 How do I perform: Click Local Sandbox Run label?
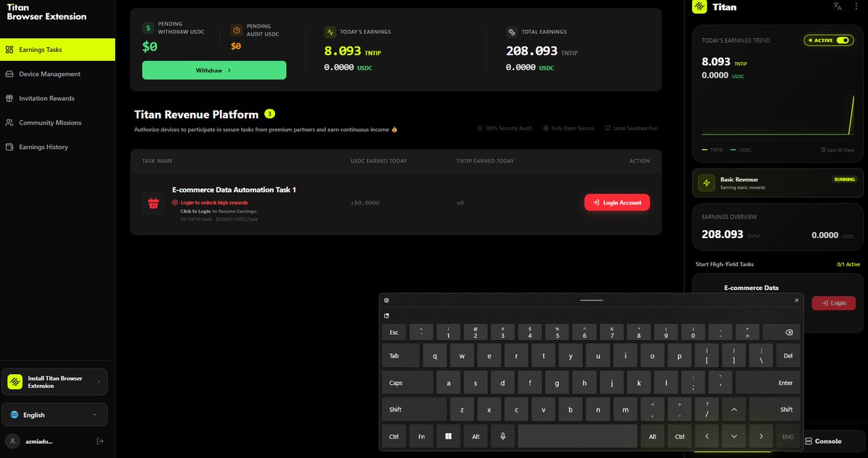631,128
